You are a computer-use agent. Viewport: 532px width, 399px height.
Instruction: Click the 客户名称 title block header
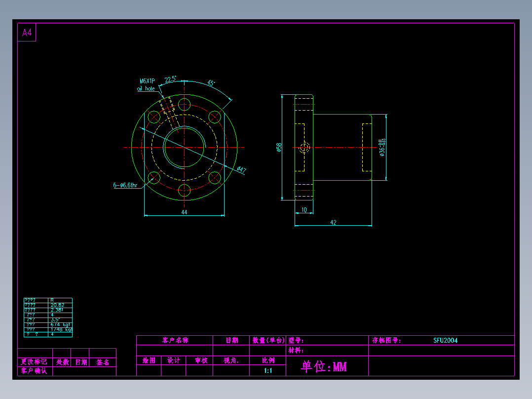click(175, 340)
